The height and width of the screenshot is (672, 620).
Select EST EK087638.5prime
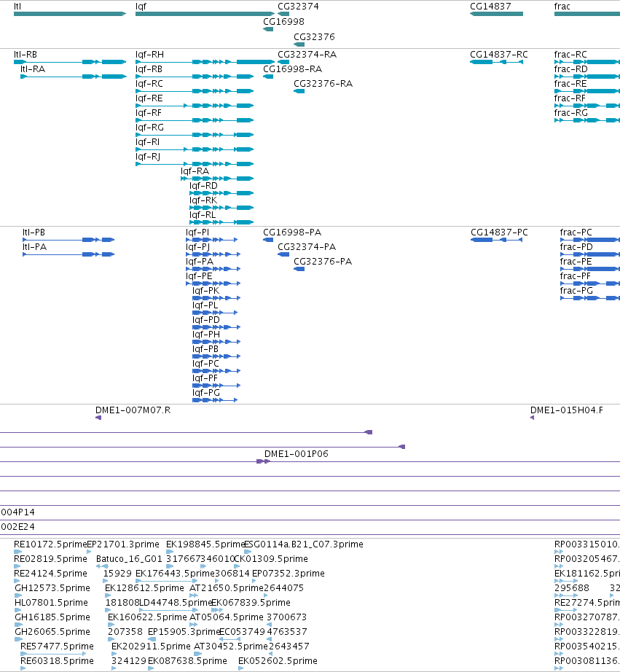(x=151, y=668)
